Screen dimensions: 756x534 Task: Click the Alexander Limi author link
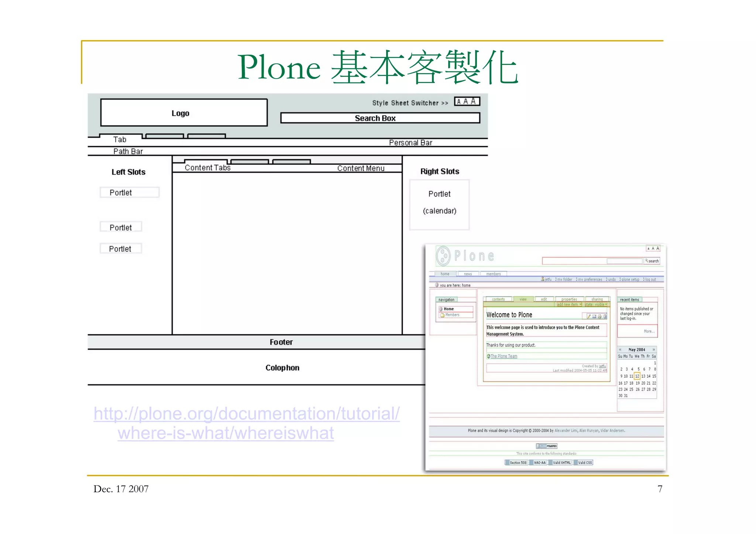click(566, 430)
